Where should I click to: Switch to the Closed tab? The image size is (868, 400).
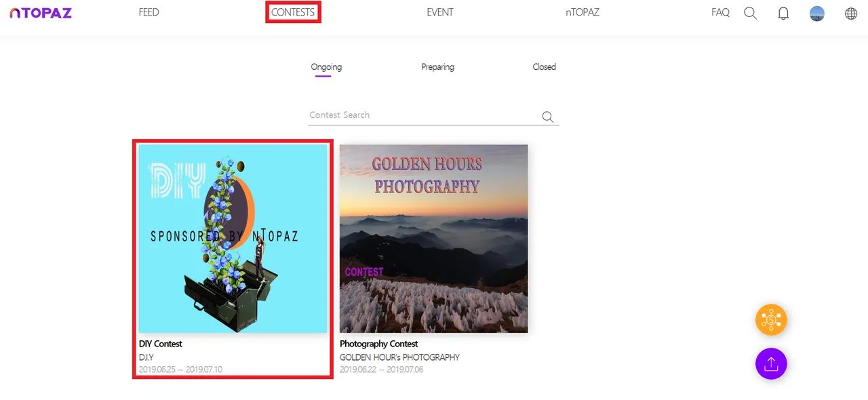544,67
